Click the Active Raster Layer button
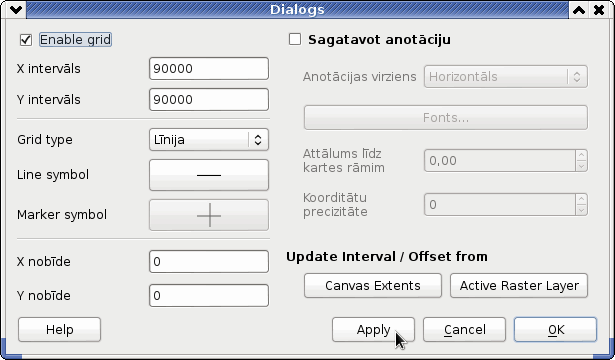This screenshot has width=615, height=360. pyautogui.click(x=519, y=285)
